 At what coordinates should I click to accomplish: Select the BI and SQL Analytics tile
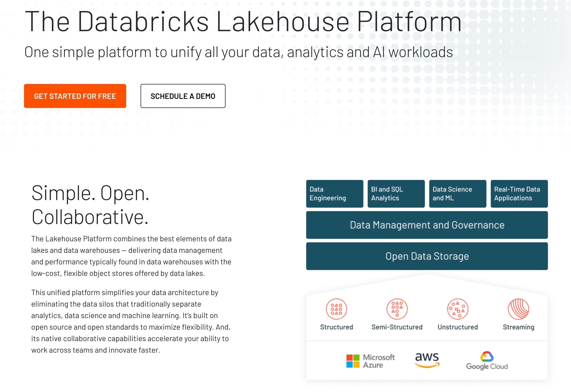click(x=396, y=194)
